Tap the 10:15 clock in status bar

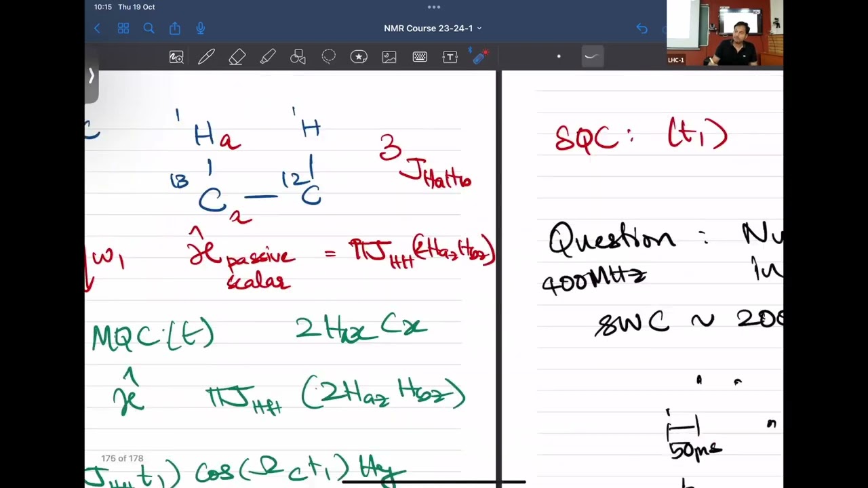(103, 7)
